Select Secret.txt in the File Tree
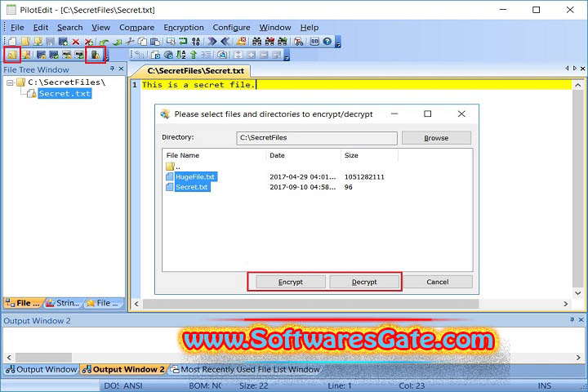The height and width of the screenshot is (392, 588). click(x=65, y=93)
